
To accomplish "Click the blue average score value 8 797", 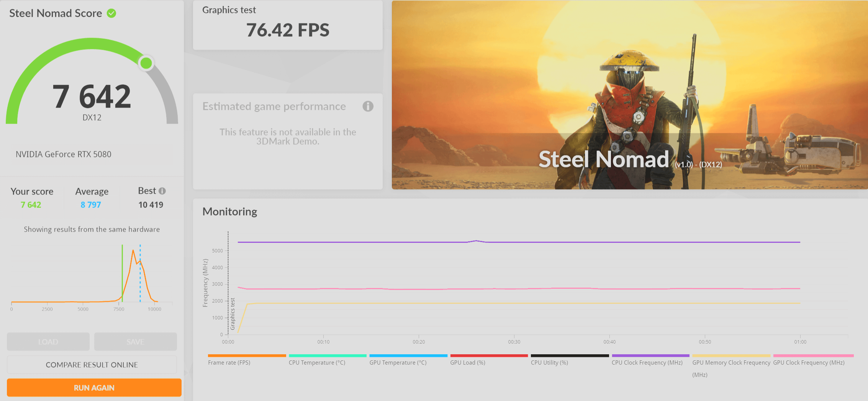I will tap(91, 205).
